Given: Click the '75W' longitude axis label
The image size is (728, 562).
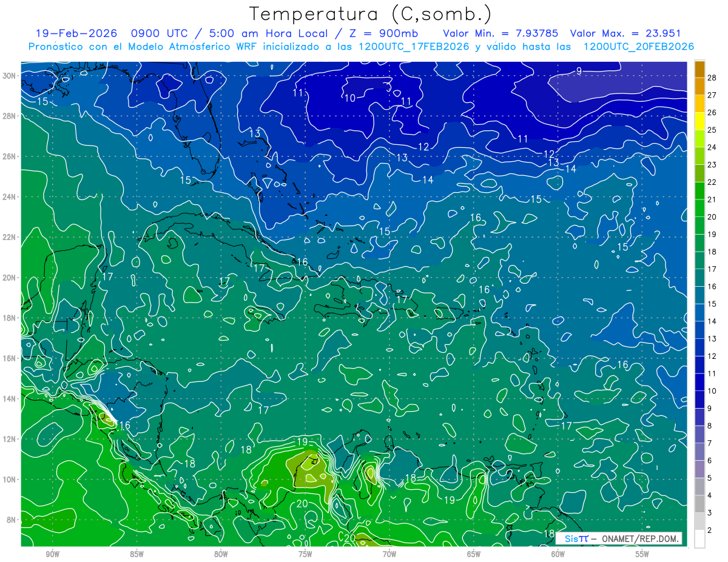Looking at the screenshot, I should [305, 555].
